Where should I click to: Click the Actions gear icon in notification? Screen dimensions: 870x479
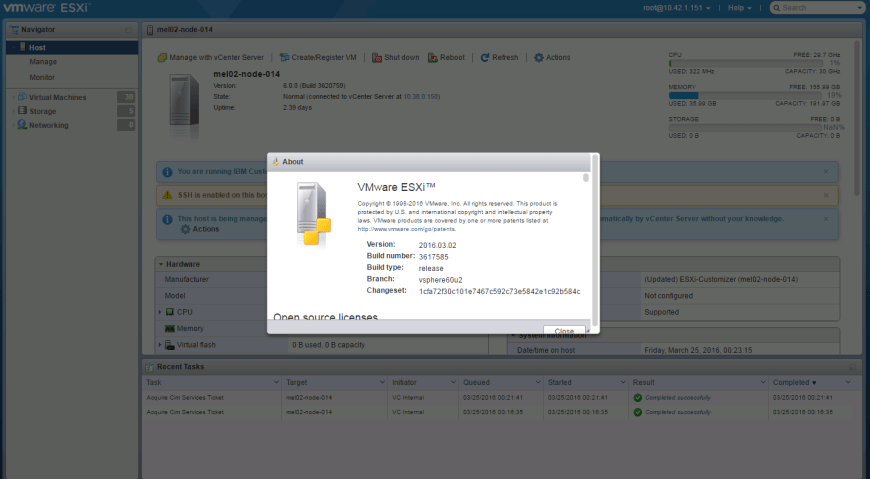(185, 229)
